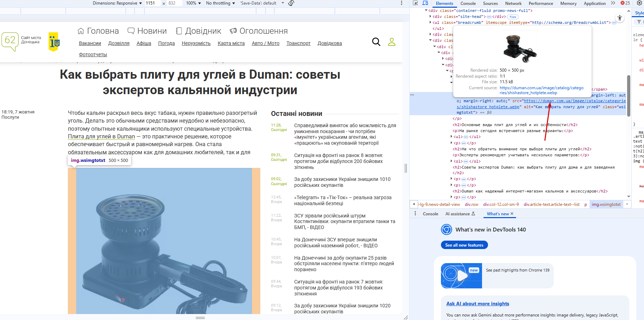This screenshot has height=320, width=644.
Task: Go to Головна in the site menu
Action: click(98, 31)
